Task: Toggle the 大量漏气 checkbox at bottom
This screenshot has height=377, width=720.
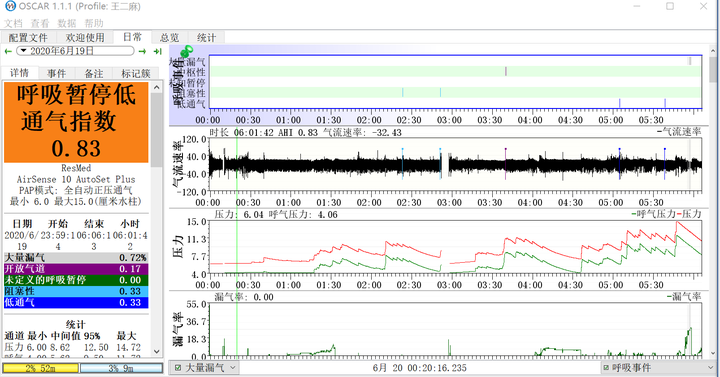Action: [x=178, y=368]
